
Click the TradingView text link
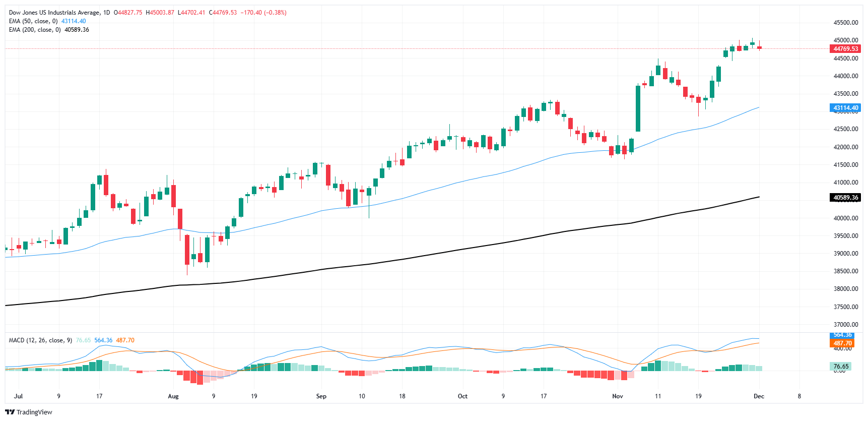[x=34, y=412]
